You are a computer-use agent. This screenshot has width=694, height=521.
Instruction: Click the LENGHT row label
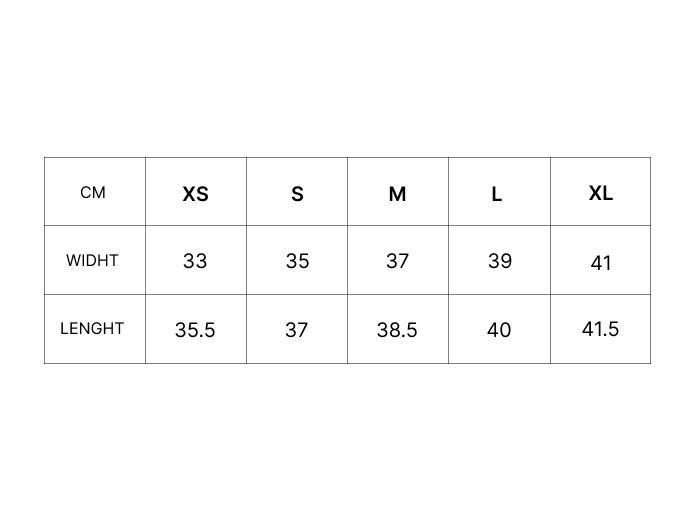point(92,328)
